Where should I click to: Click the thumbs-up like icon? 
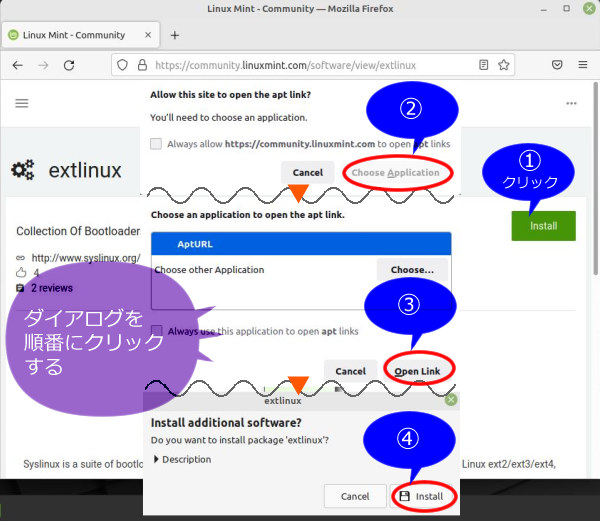21,272
